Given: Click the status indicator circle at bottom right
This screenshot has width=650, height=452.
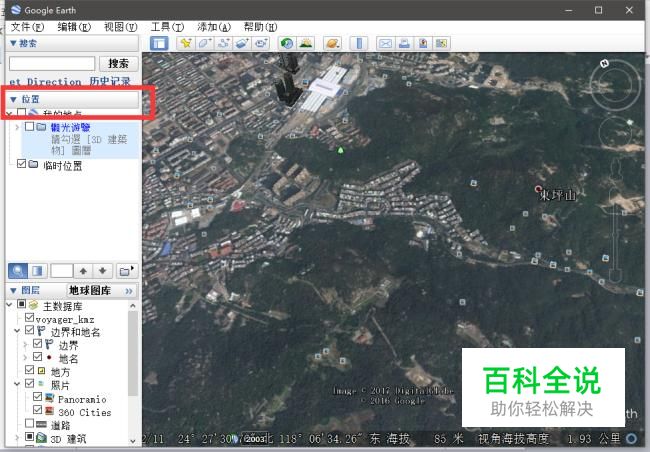Looking at the screenshot, I should pyautogui.click(x=631, y=438).
